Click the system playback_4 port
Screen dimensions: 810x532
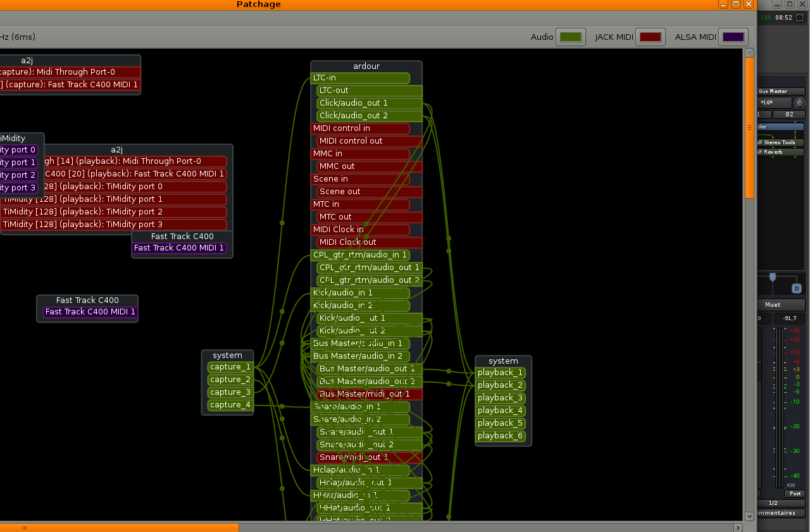(501, 411)
